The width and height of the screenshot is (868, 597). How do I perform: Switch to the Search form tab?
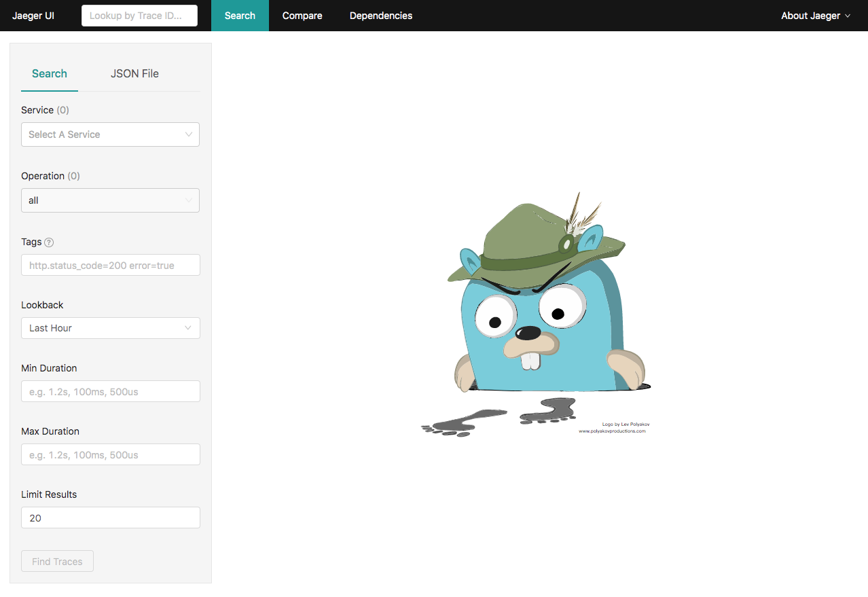(50, 73)
